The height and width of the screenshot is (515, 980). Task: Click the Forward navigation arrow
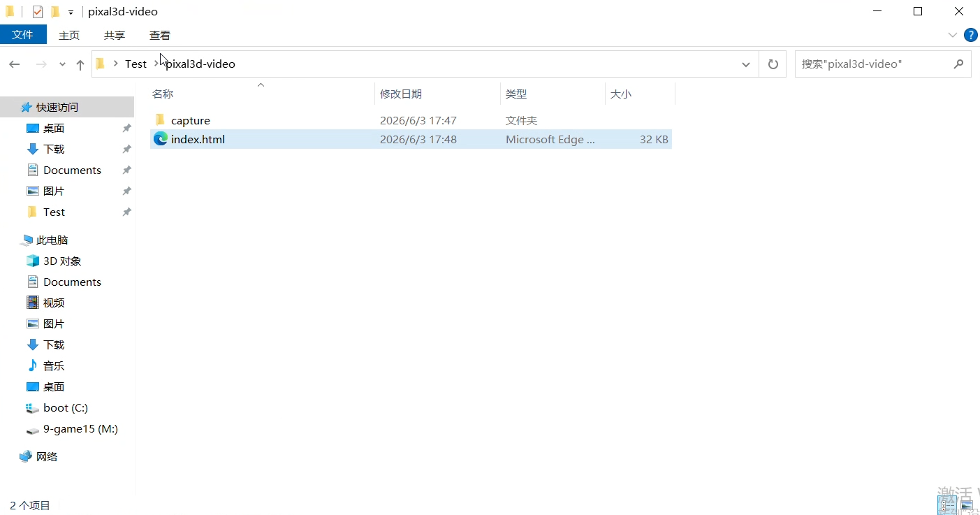tap(41, 64)
